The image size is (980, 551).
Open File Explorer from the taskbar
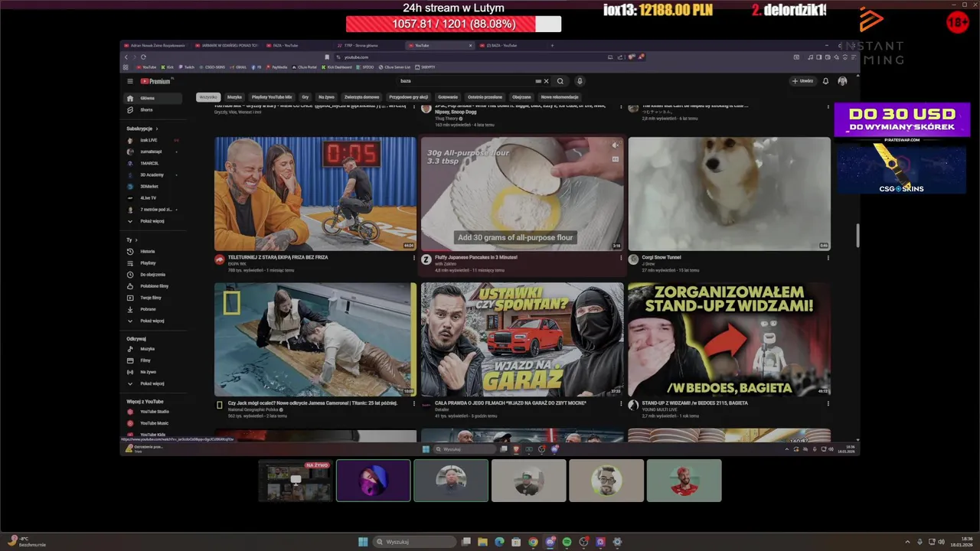pyautogui.click(x=483, y=542)
